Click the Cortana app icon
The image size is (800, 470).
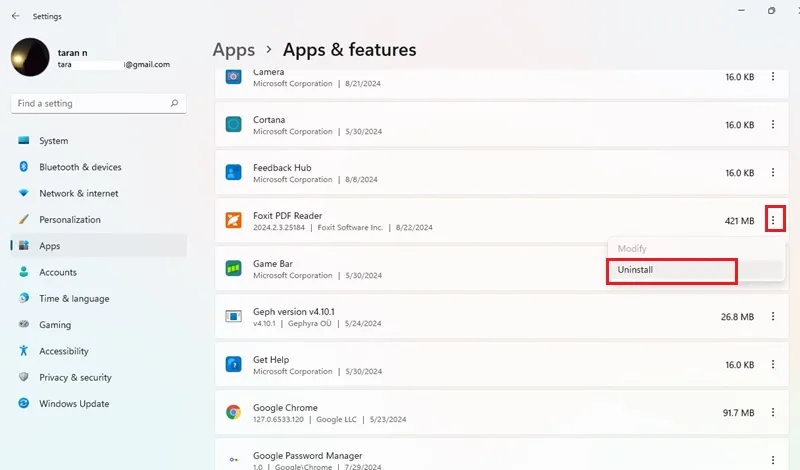[x=233, y=124]
